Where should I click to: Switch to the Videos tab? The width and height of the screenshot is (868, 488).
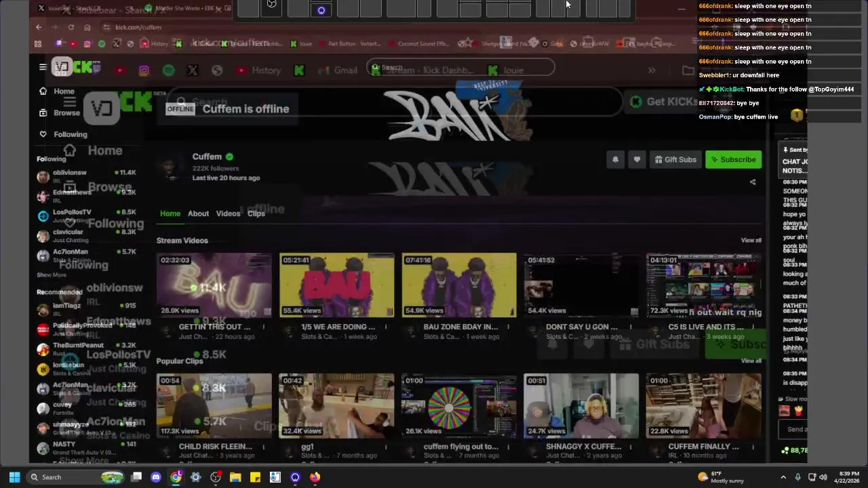coord(228,213)
